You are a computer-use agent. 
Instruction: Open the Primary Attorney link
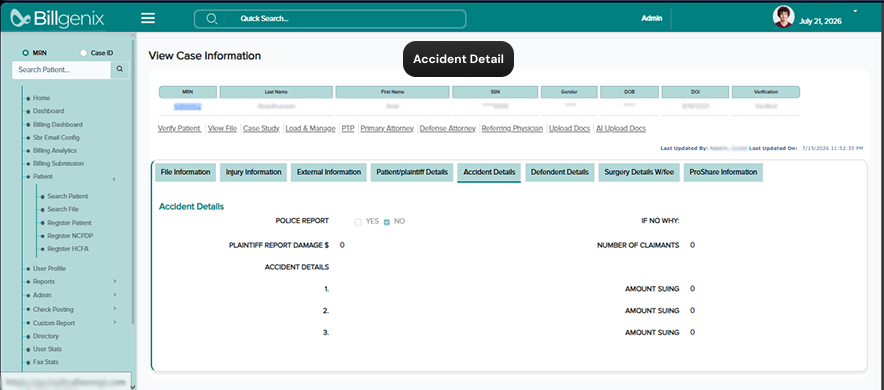387,128
